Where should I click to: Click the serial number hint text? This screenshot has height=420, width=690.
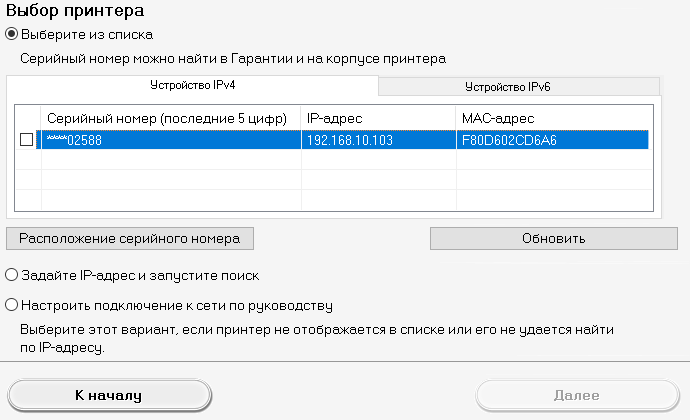pos(233,60)
